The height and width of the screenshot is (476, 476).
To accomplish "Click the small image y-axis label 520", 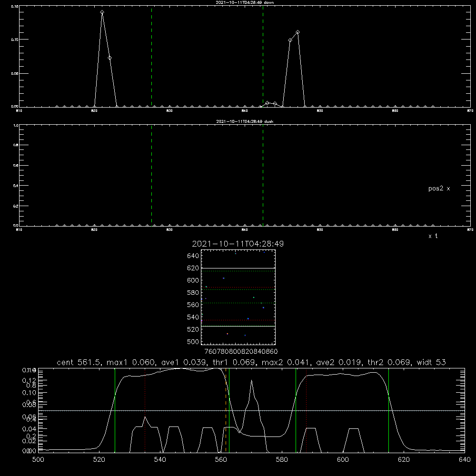I will point(193,329).
